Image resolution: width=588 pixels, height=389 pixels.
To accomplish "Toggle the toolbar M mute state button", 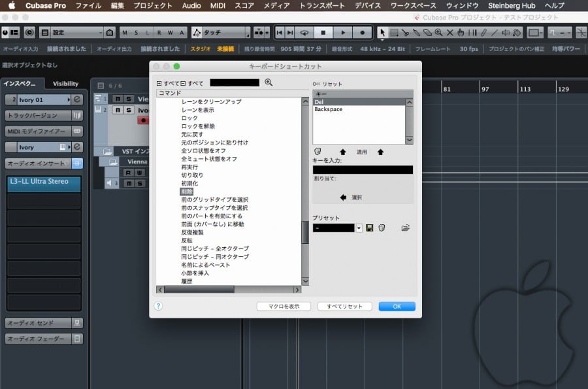I will tap(125, 33).
